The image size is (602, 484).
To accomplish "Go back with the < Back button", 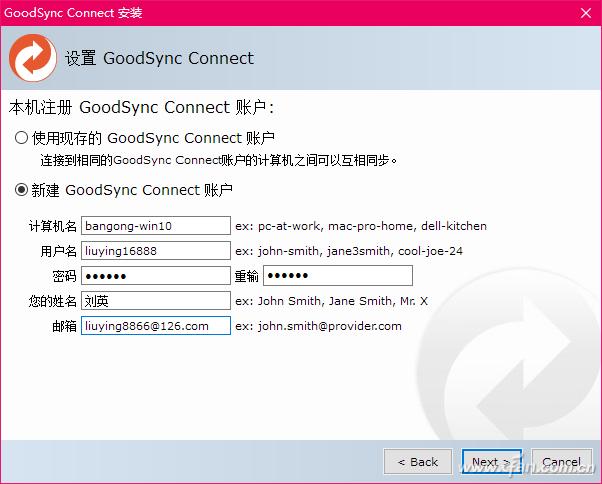I will (x=418, y=461).
